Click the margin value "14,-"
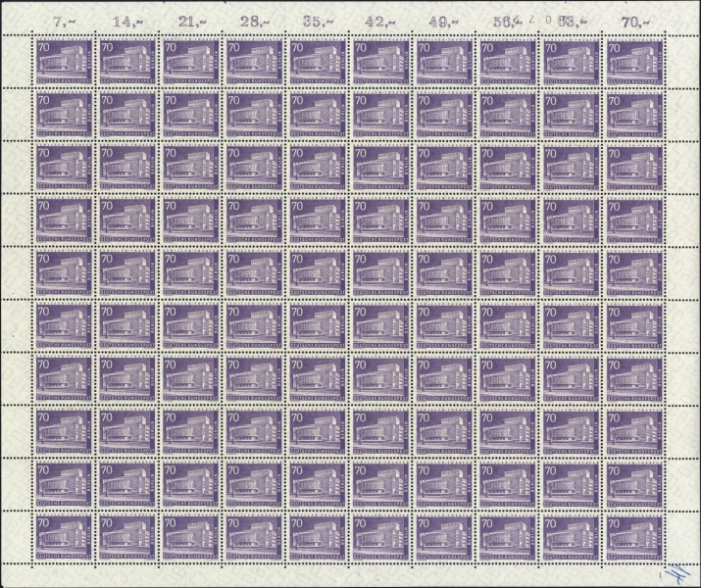 [x=127, y=22]
